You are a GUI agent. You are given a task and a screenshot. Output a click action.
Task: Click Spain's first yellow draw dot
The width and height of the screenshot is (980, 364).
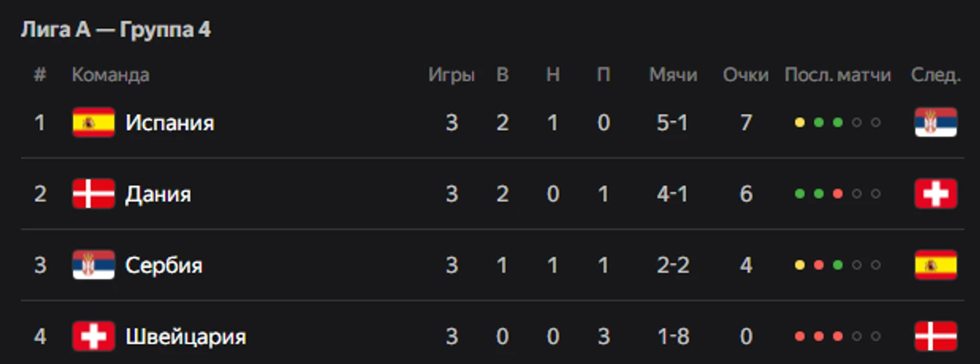click(x=799, y=123)
